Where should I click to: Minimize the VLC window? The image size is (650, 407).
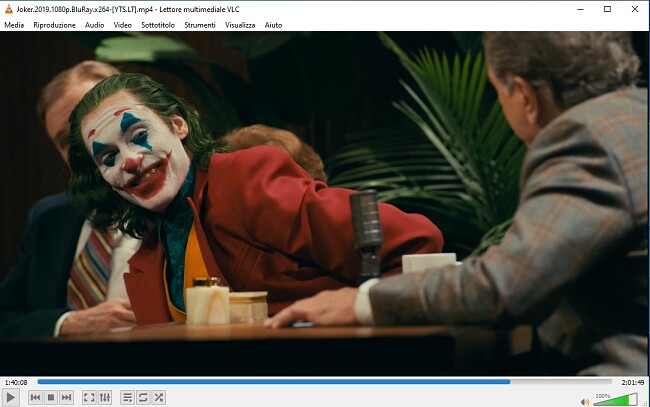580,9
